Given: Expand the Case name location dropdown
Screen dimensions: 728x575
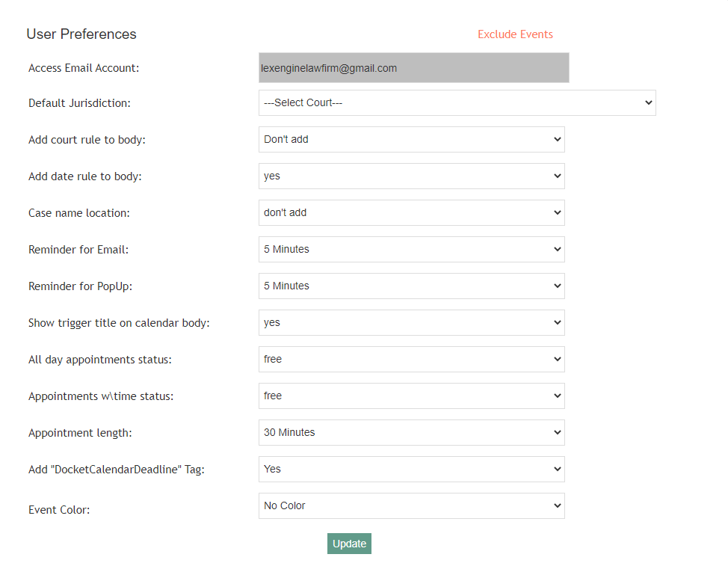Looking at the screenshot, I should coord(411,213).
